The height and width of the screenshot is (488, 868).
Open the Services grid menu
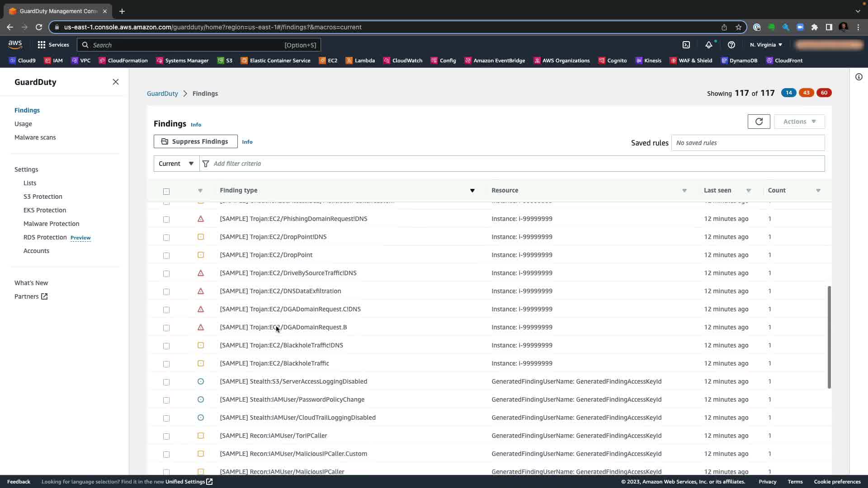click(x=53, y=45)
